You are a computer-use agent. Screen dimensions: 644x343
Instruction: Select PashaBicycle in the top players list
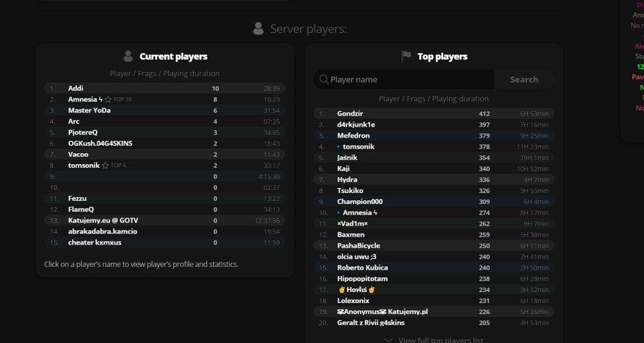(359, 245)
